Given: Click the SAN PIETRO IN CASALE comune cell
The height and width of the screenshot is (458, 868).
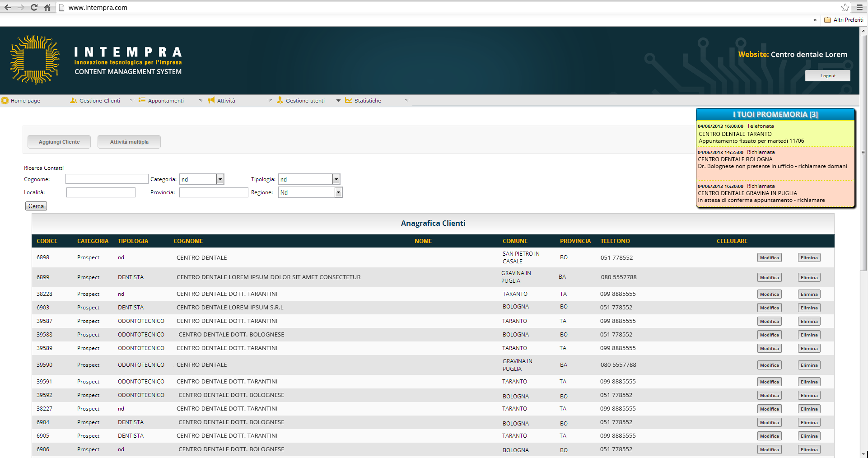Looking at the screenshot, I should (x=521, y=257).
